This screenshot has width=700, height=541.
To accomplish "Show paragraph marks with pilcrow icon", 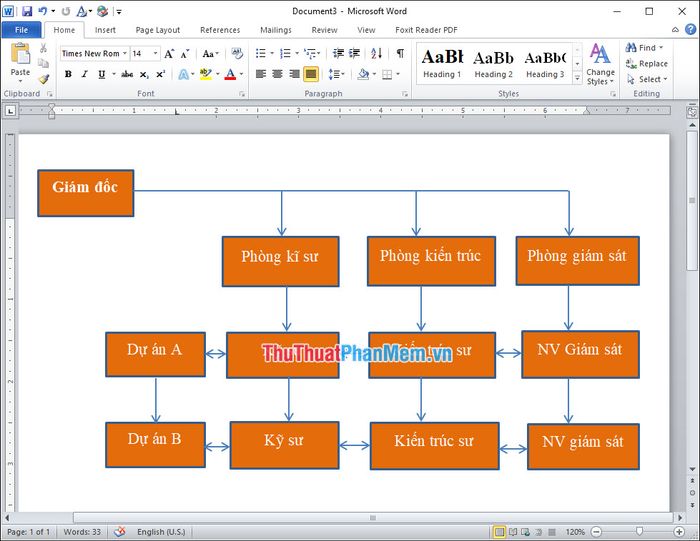I will [400, 53].
